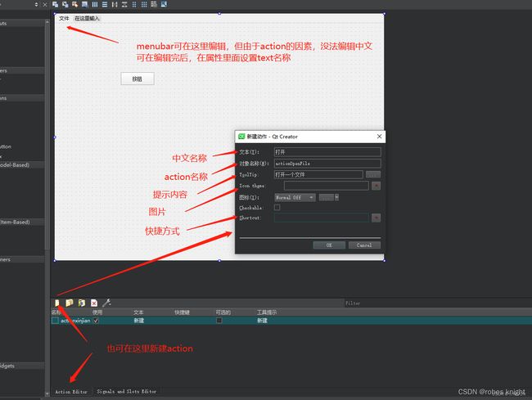Click the reset button beside Shortcut
The width and height of the screenshot is (532, 400).
click(376, 218)
